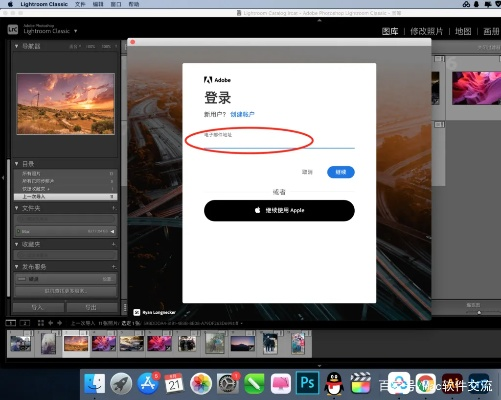Switch to grid view icon in filmstrip bar
Image resolution: width=501 pixels, height=400 pixels.
41,323
